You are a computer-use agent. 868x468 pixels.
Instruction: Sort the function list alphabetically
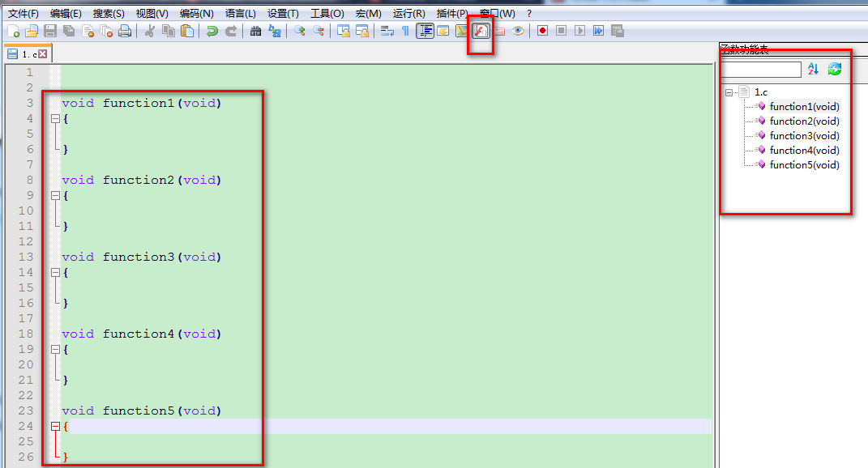(x=812, y=69)
